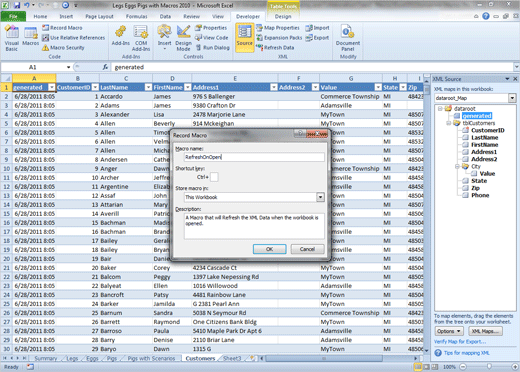Switch to the Pigs with Scenarios sheet

tap(151, 358)
